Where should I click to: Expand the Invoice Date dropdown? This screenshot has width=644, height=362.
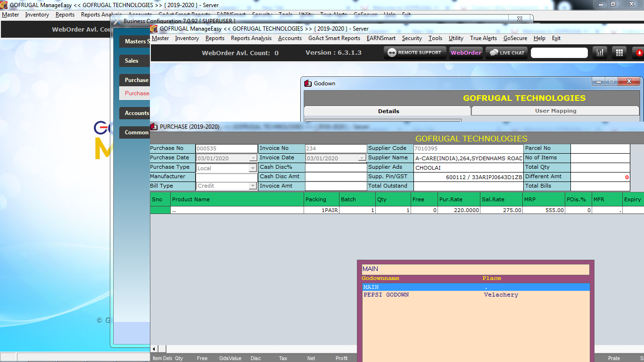pyautogui.click(x=362, y=158)
